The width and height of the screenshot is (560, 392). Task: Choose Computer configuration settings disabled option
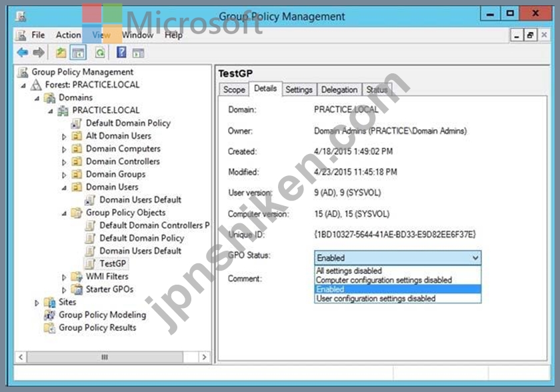pyautogui.click(x=397, y=280)
